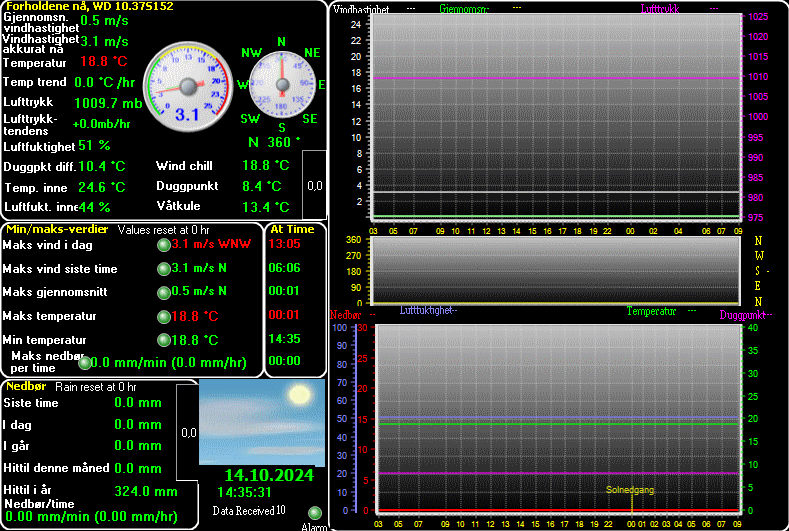
Task: Click the LED beside Maks vind siste time
Action: (x=164, y=269)
